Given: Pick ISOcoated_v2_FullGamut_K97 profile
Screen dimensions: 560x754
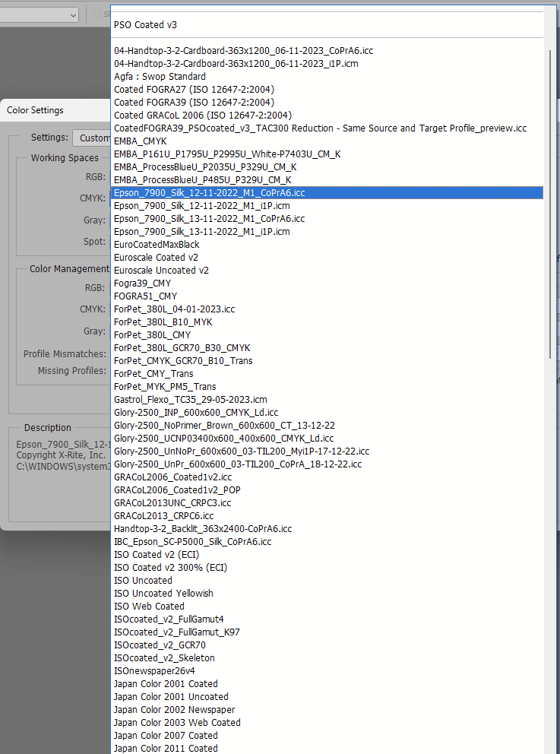Looking at the screenshot, I should 327,633.
